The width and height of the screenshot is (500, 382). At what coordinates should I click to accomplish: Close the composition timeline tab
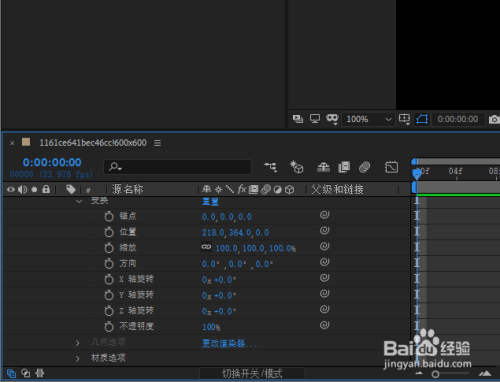(12, 143)
